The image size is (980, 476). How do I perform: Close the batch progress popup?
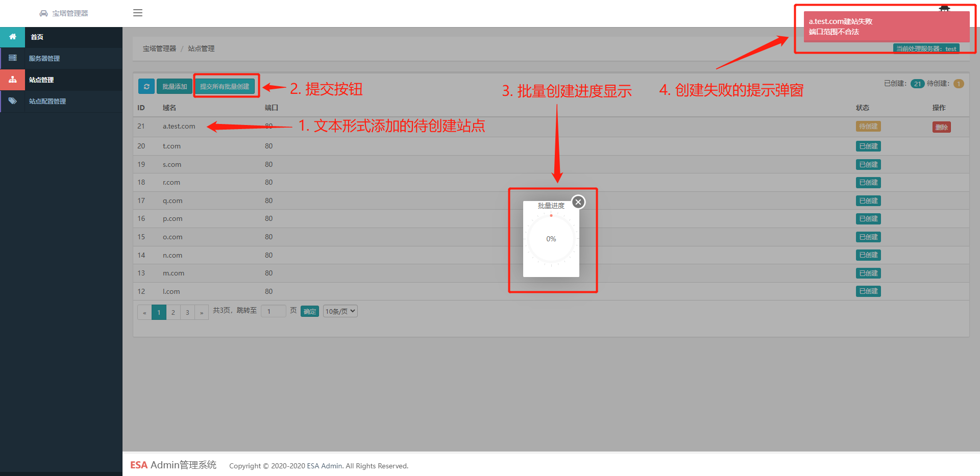click(578, 202)
